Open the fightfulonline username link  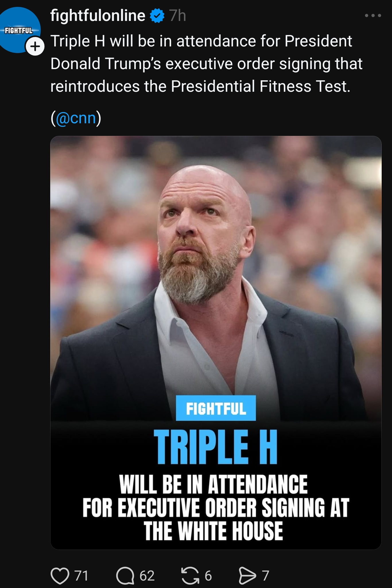98,15
